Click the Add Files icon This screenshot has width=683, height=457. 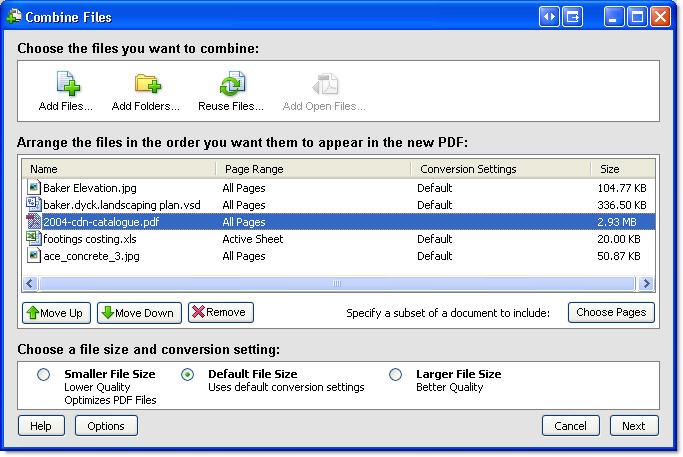pos(66,84)
